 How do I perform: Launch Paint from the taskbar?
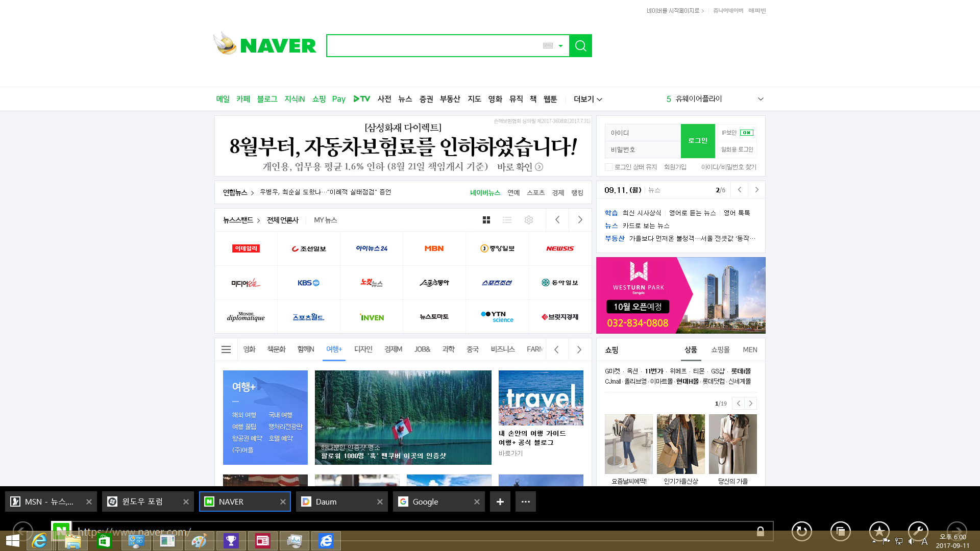point(199,541)
